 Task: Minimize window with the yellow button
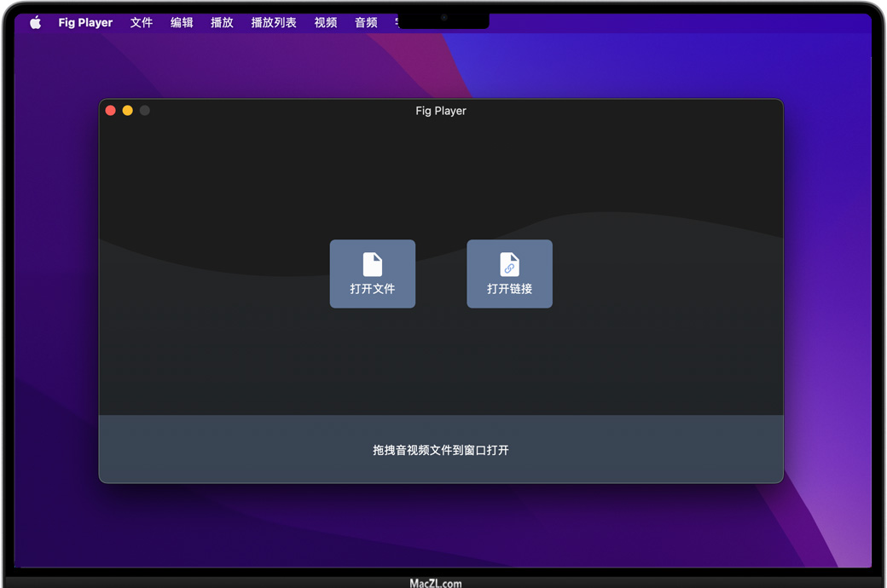pos(127,111)
